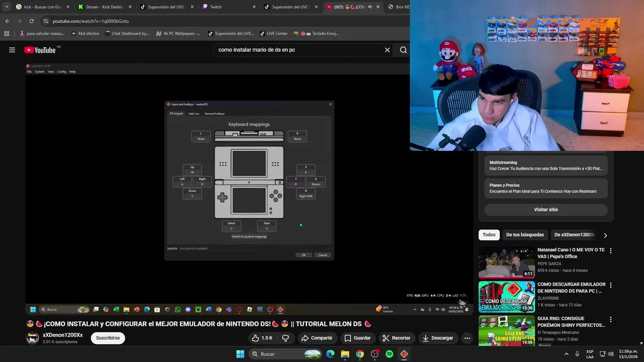This screenshot has height=362, width=644.
Task: Click the Compartir share button
Action: [317, 338]
